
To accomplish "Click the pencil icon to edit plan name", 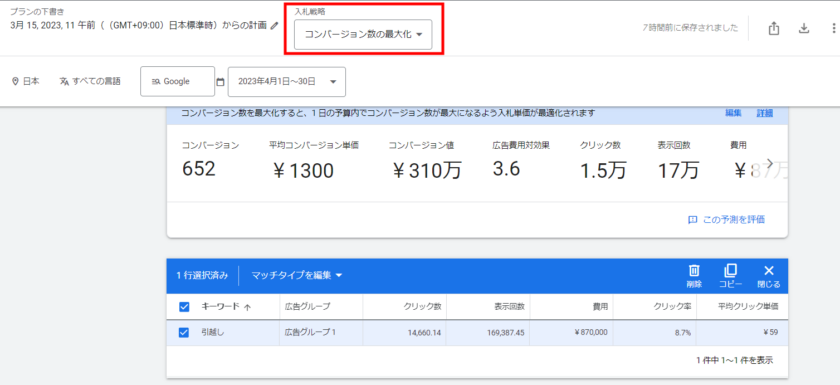I will click(x=275, y=25).
